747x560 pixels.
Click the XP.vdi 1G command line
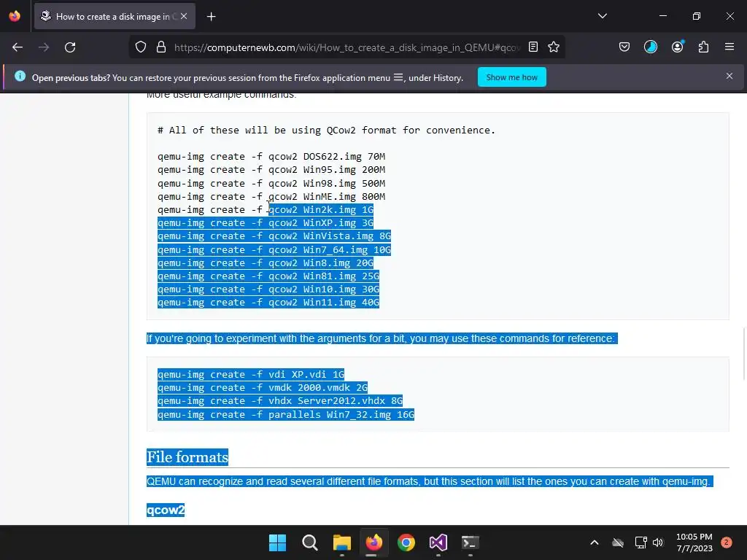(x=251, y=374)
